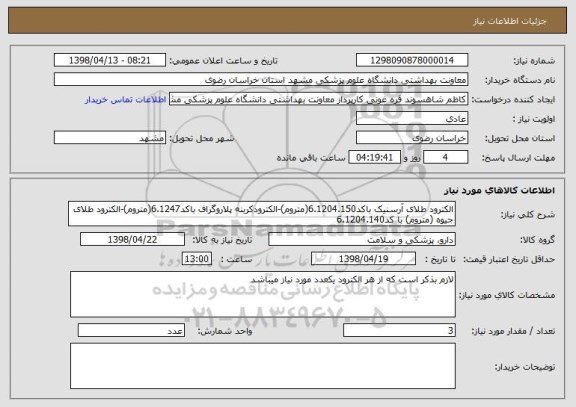Click the required goods specifications text area
This screenshot has height=407, width=576.
[x=263, y=295]
